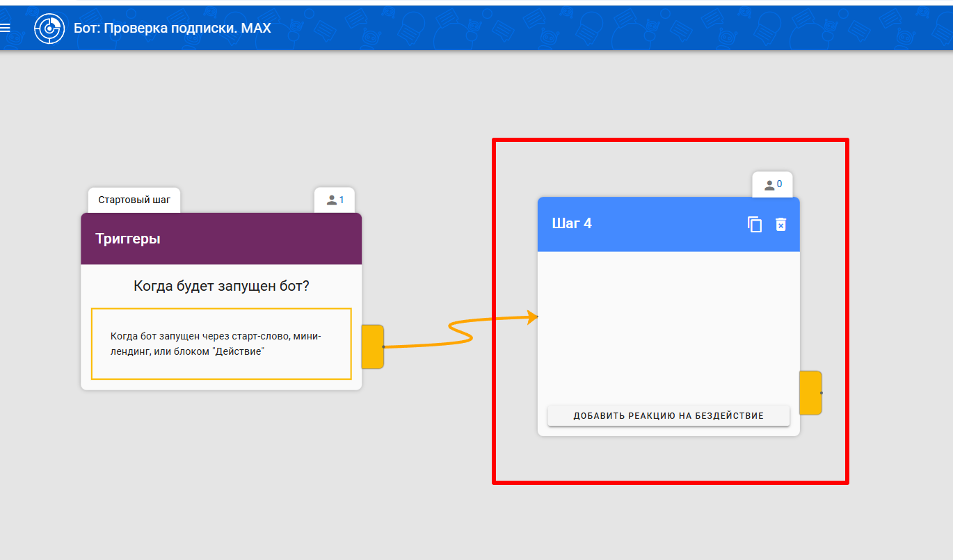Duplicate Шаг 4 with the copy icon

[x=755, y=224]
